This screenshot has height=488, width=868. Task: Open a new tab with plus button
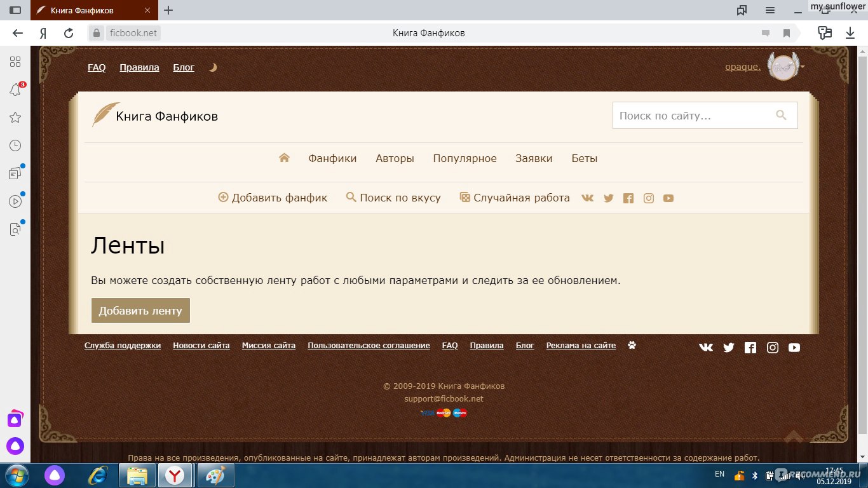tap(168, 10)
